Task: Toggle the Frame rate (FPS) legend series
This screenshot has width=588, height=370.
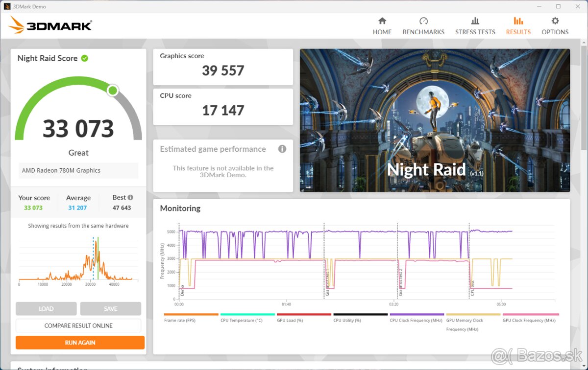Action: 179,320
